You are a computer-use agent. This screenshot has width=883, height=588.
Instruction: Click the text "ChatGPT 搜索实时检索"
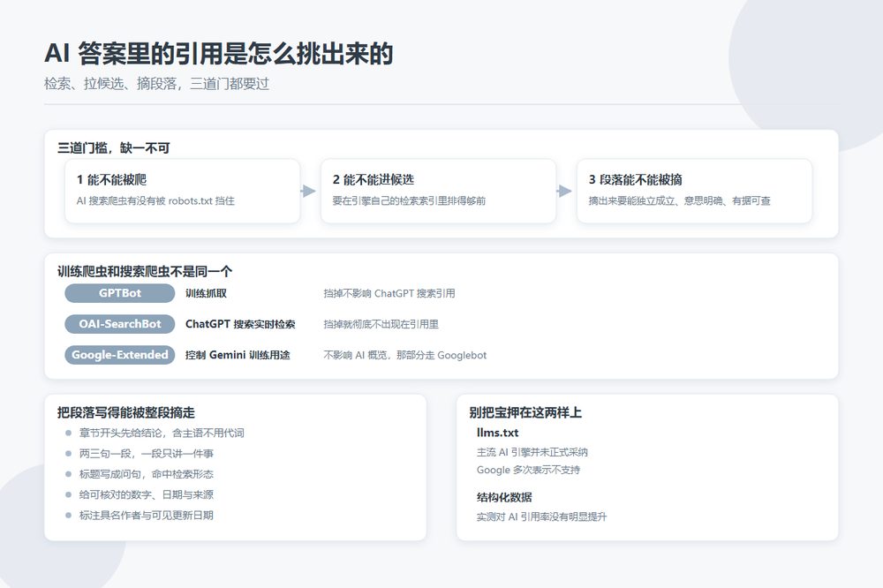tap(240, 324)
